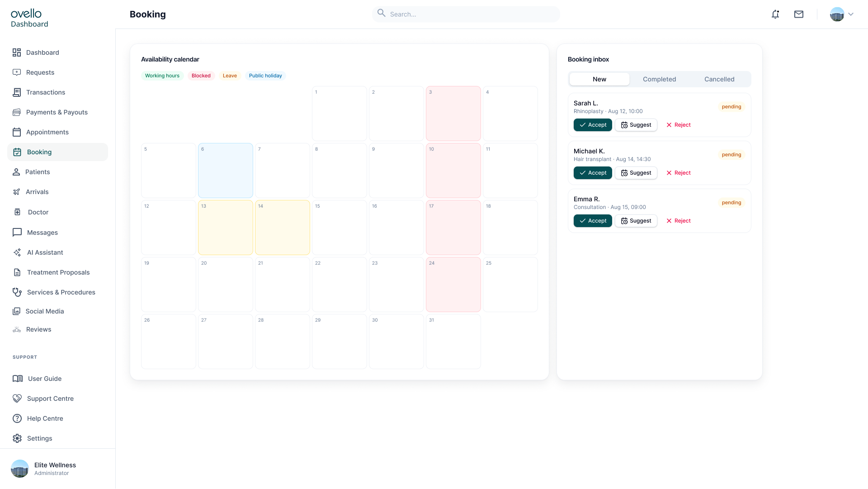
Task: Click the Appointments calendar icon
Action: point(17,132)
